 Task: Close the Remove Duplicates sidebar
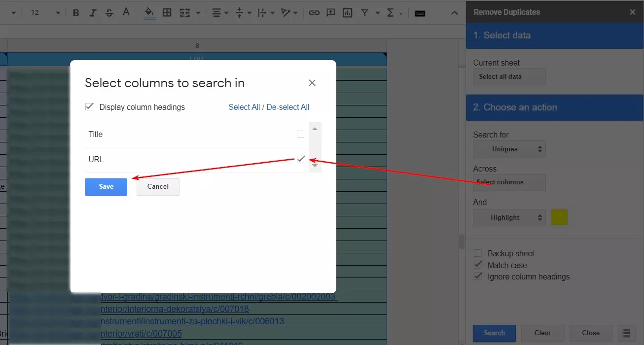tap(633, 12)
